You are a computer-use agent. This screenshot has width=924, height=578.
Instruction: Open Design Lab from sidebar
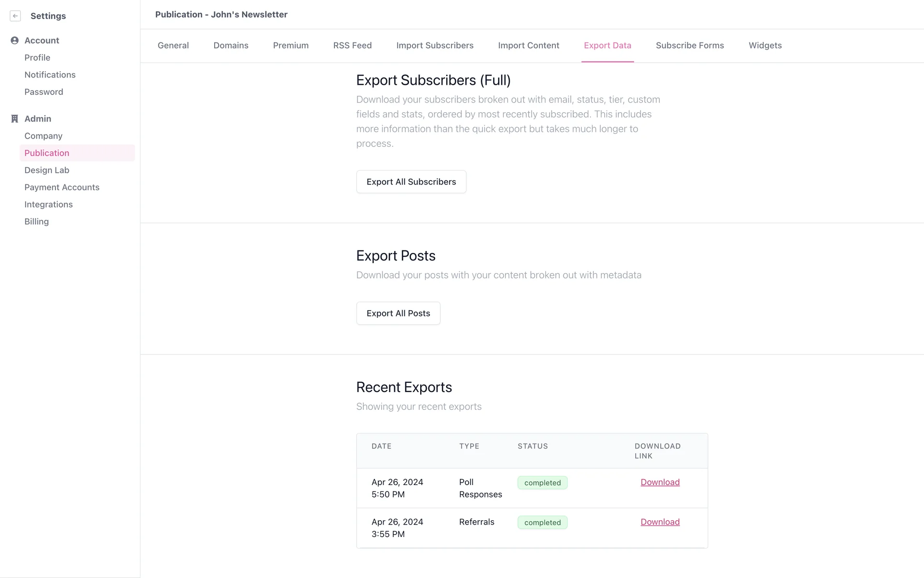click(x=47, y=170)
